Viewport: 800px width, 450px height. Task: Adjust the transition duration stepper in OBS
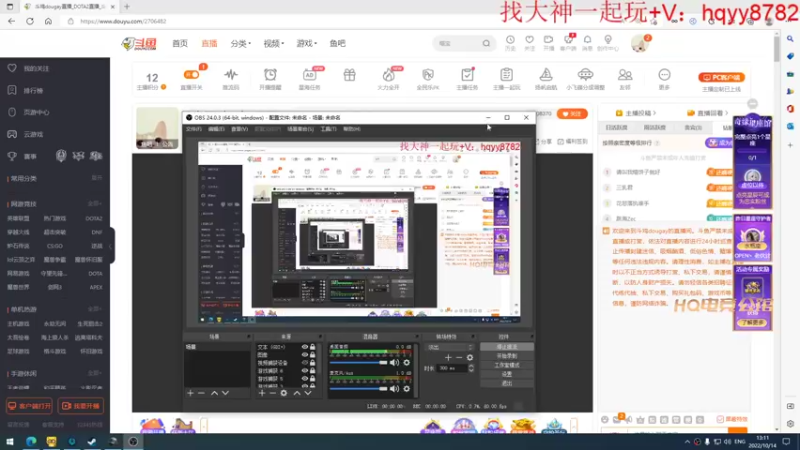[471, 368]
